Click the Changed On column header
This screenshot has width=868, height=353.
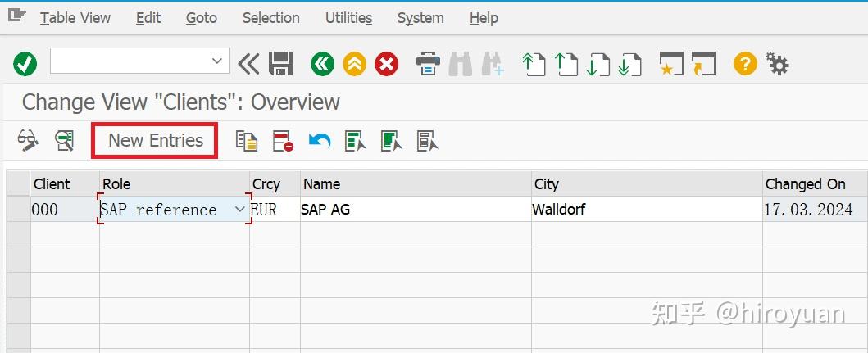coord(815,183)
